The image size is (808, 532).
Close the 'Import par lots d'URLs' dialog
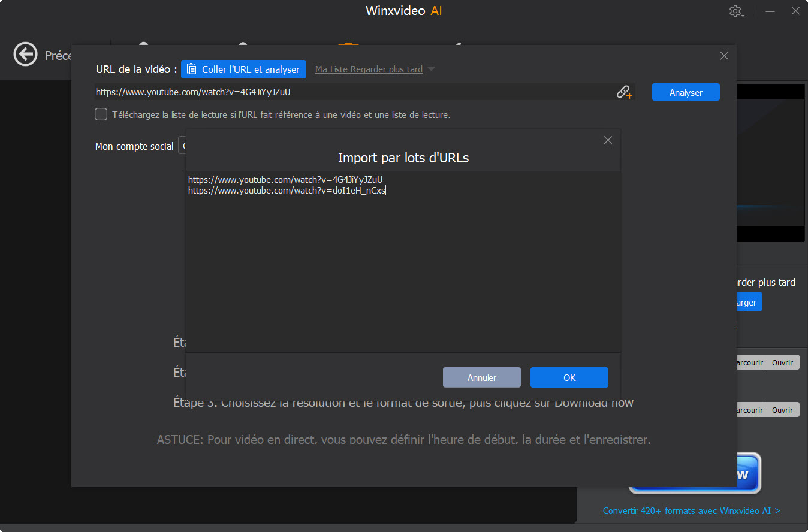pos(608,140)
